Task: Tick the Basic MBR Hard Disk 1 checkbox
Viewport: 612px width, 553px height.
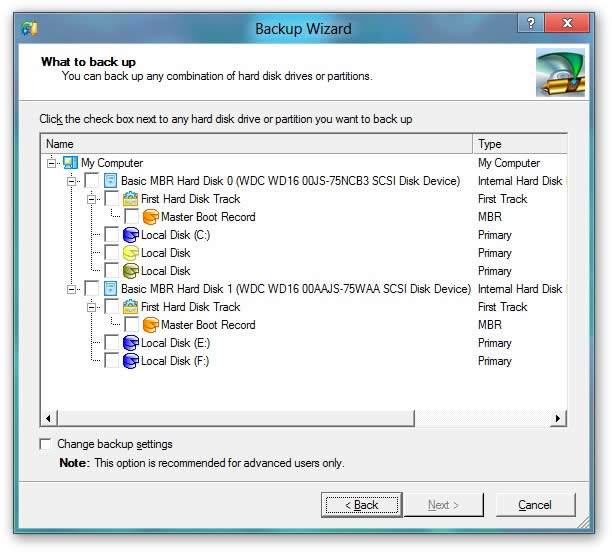Action: [x=92, y=289]
